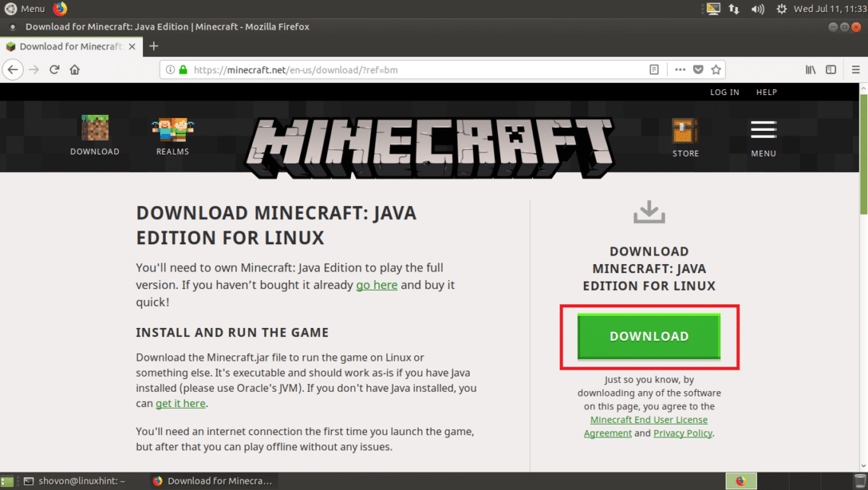The image size is (868, 490).
Task: Go to the Firefox home page icon
Action: click(x=75, y=70)
